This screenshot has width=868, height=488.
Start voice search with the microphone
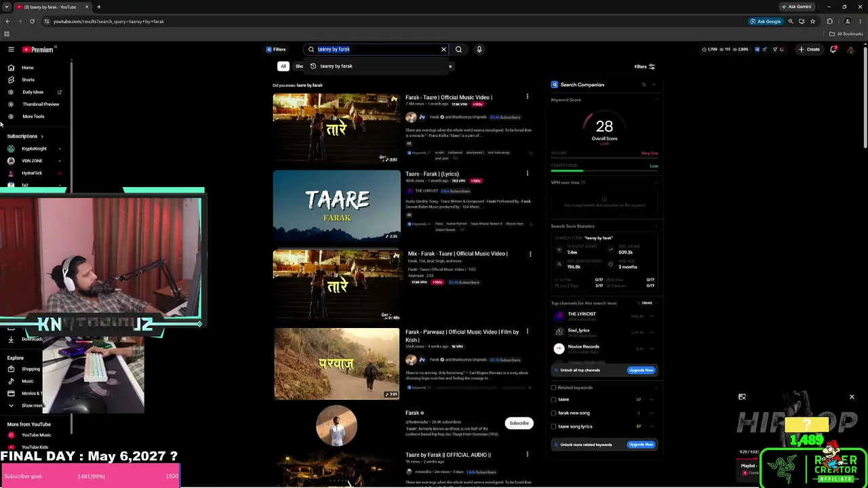pos(479,49)
